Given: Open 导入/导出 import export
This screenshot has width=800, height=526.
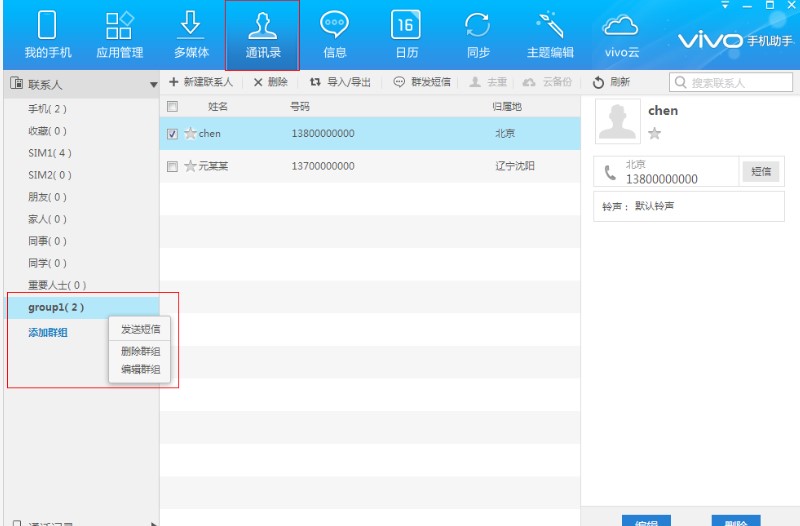Looking at the screenshot, I should point(340,82).
